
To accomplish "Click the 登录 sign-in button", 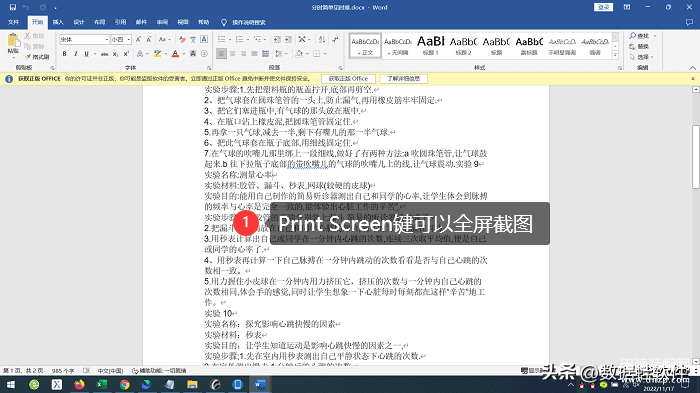I will [604, 7].
